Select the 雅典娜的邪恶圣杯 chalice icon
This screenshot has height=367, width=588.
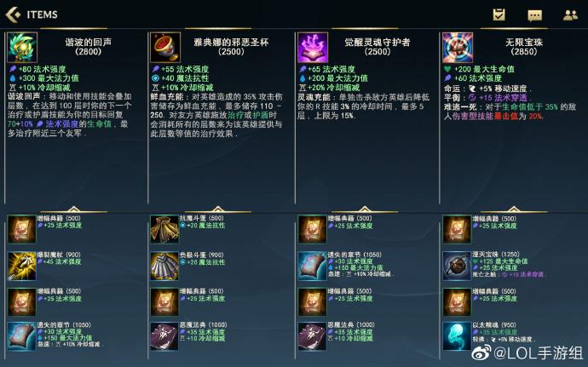(165, 47)
